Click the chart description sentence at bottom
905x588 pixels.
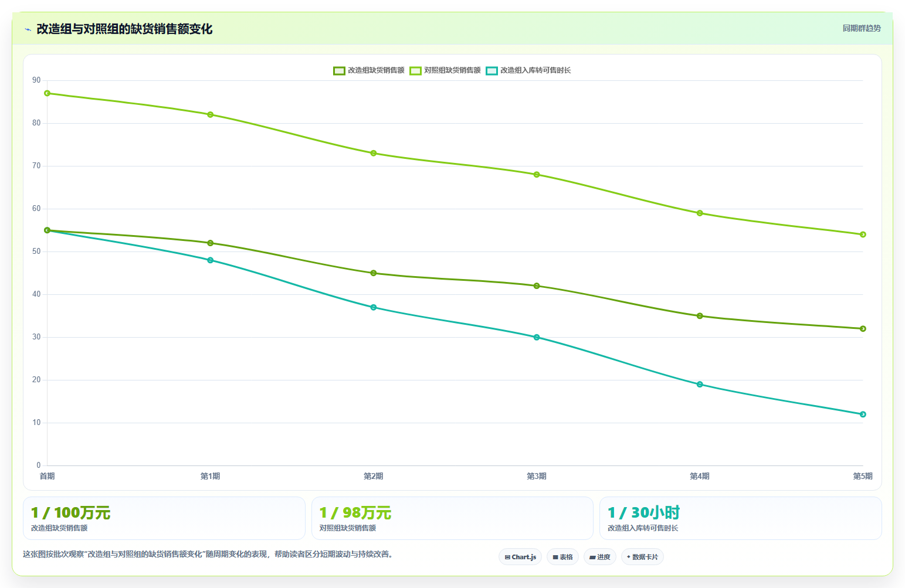[x=208, y=554]
